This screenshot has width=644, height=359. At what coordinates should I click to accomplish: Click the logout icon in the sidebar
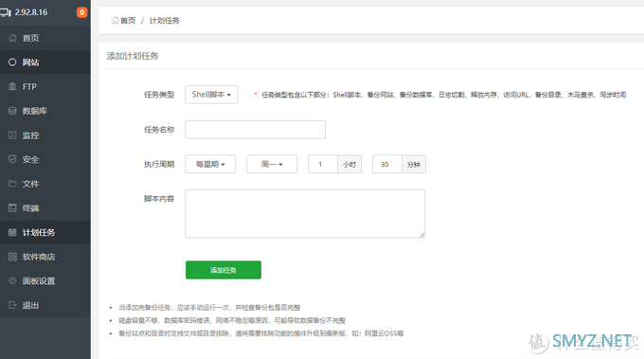point(12,305)
